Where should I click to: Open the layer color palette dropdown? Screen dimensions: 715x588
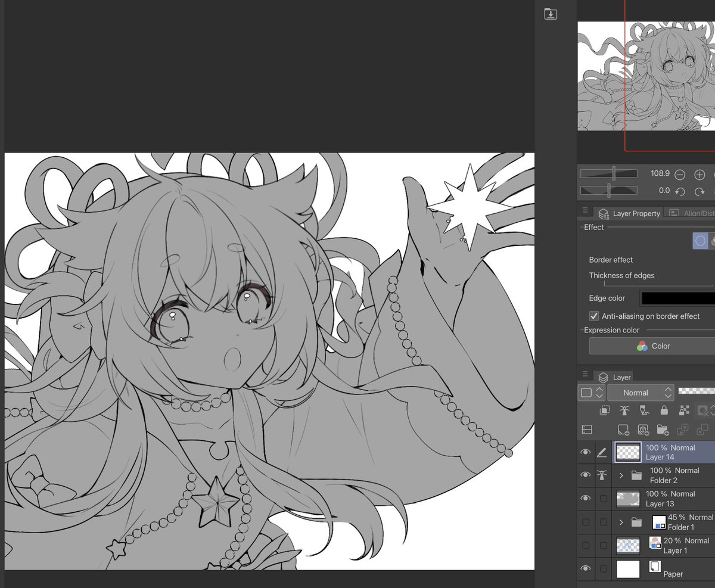tap(592, 393)
